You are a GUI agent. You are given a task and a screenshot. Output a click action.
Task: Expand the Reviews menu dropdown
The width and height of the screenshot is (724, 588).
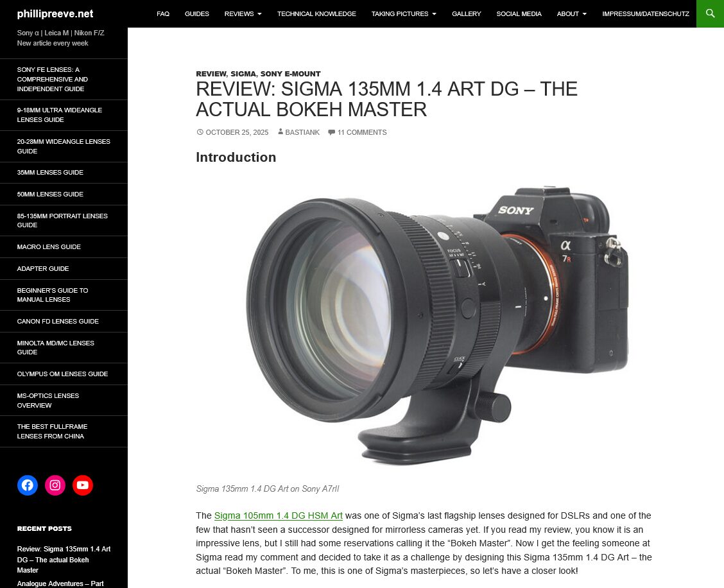click(x=243, y=13)
